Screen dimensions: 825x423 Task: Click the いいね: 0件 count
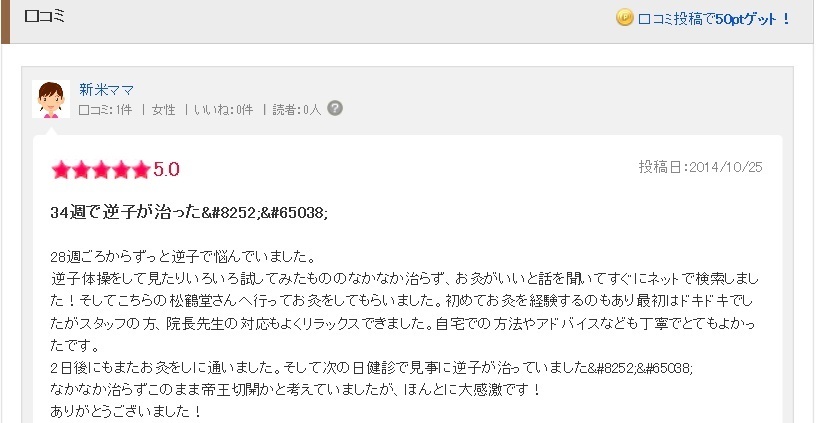[224, 109]
